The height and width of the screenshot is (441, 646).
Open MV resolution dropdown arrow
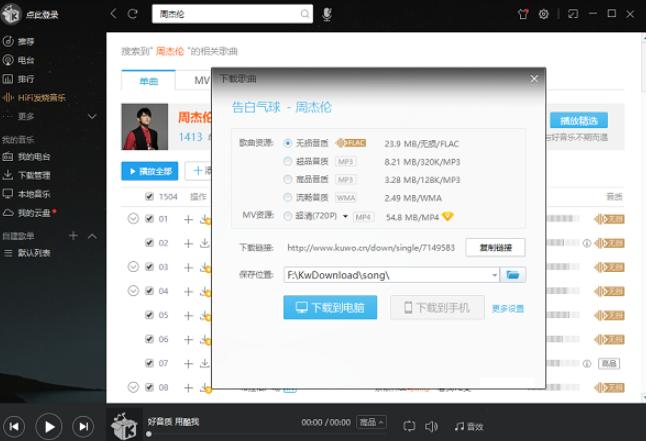pos(345,216)
